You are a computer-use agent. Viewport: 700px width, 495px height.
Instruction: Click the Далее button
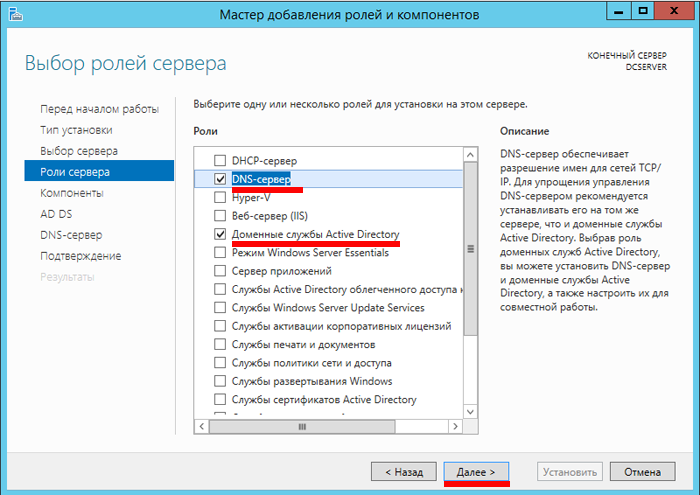[x=476, y=472]
